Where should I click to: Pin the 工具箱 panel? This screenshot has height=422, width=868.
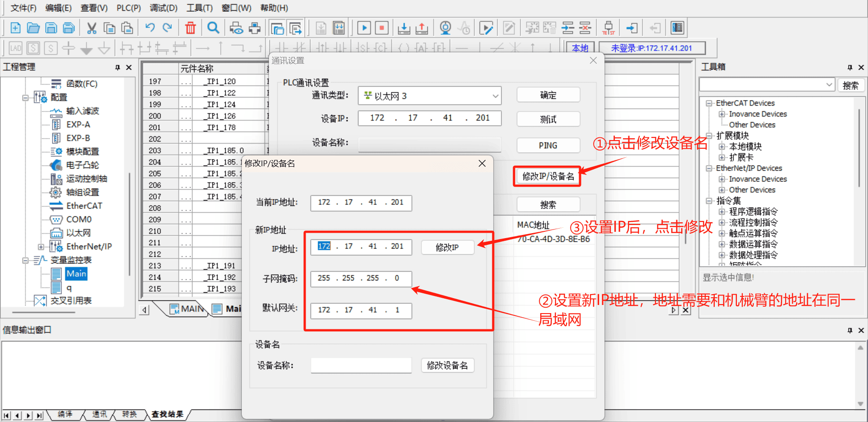[850, 67]
